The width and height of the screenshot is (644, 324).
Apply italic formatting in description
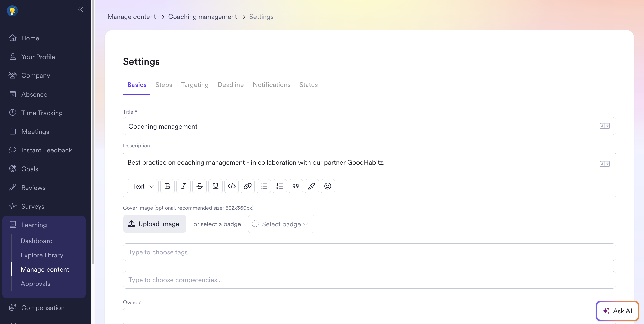183,186
